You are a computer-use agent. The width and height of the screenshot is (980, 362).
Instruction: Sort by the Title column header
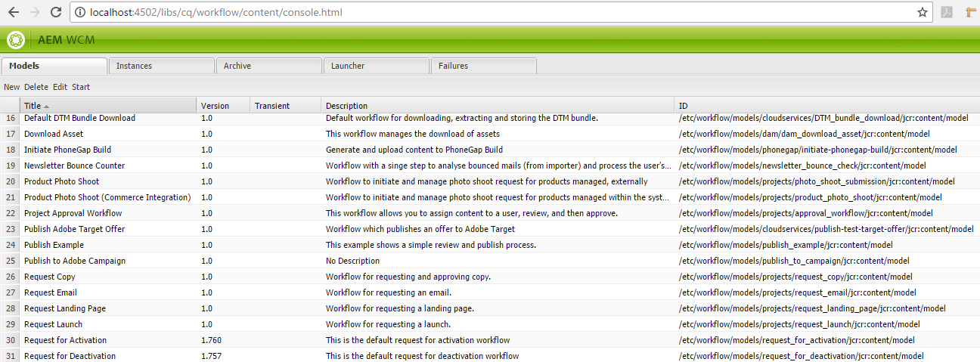[x=109, y=106]
